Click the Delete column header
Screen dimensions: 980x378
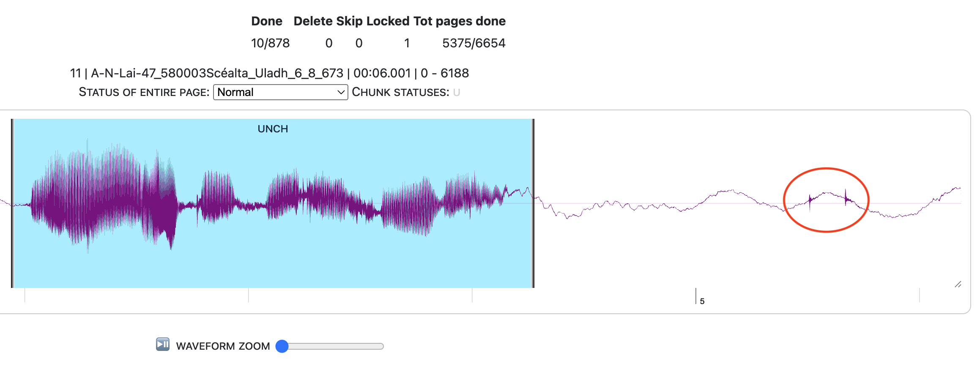click(313, 21)
